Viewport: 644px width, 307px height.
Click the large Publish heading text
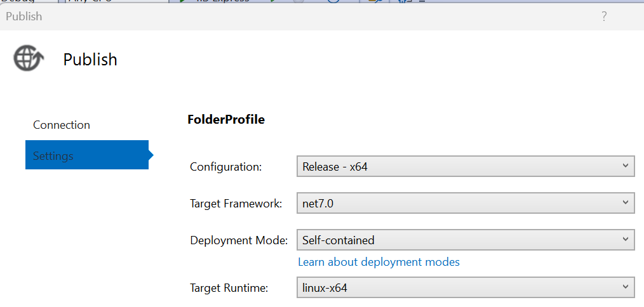coord(90,60)
